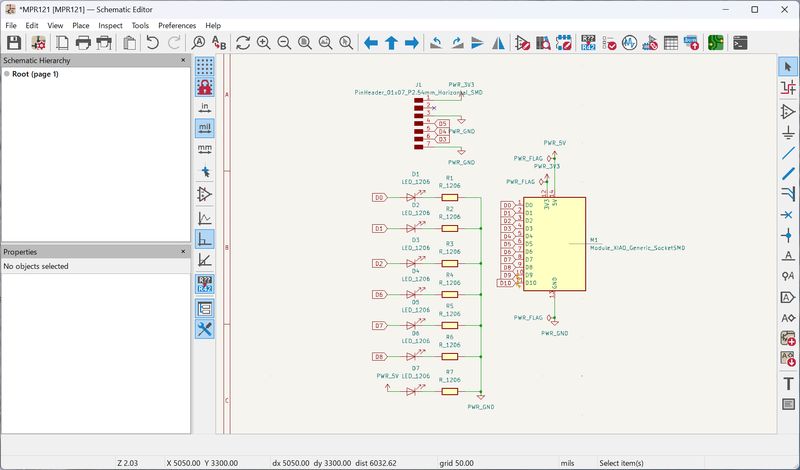Save the schematic with the floppy disk icon

14,43
